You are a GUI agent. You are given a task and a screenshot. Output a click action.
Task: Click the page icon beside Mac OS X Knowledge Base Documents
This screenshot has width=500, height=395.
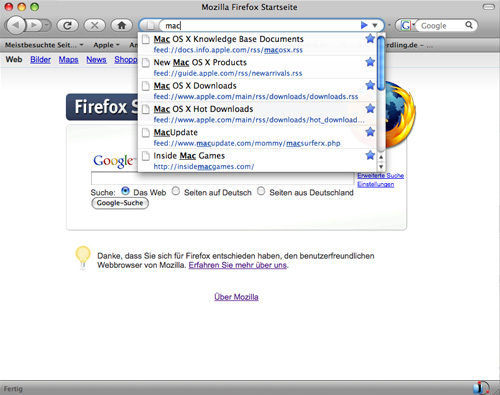146,39
